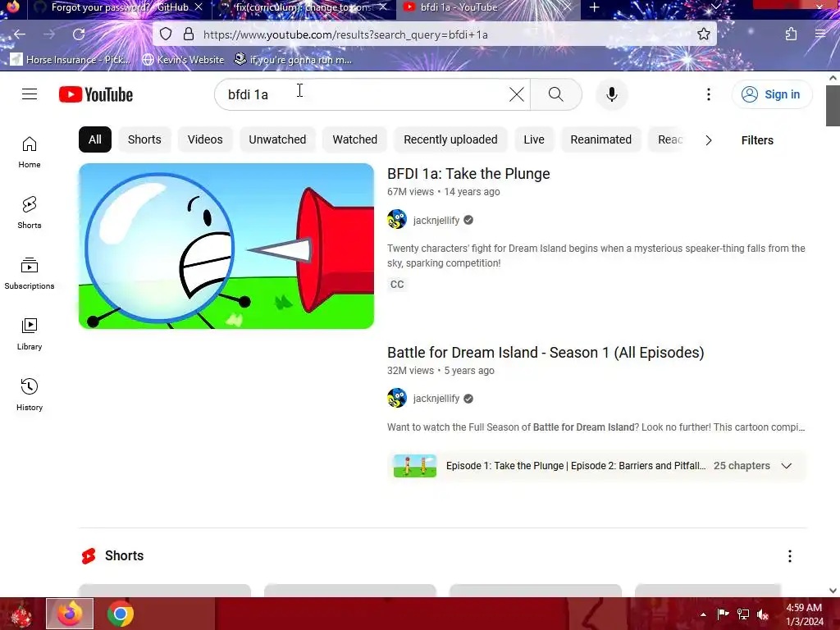Viewport: 840px width, 630px height.
Task: Open the Filters panel
Action: click(757, 139)
